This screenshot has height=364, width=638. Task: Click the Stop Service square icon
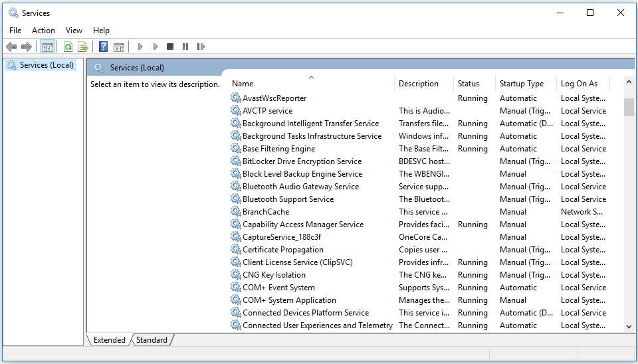(170, 46)
